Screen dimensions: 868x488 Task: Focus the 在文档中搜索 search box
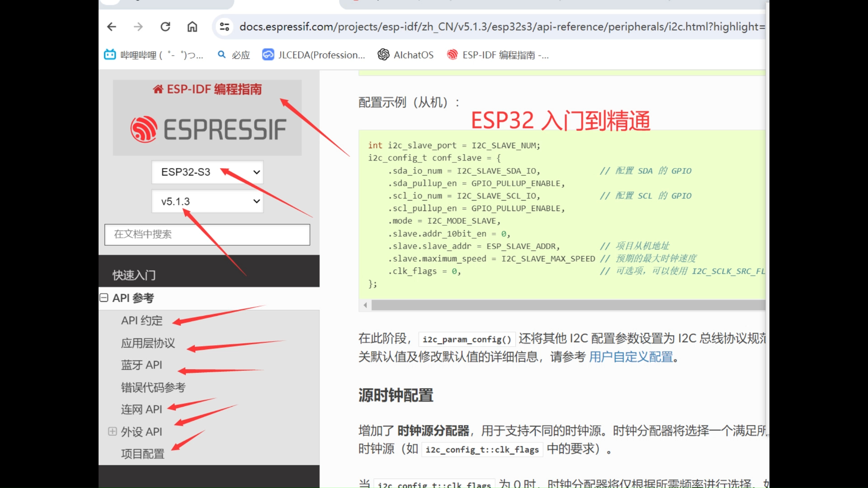point(208,235)
